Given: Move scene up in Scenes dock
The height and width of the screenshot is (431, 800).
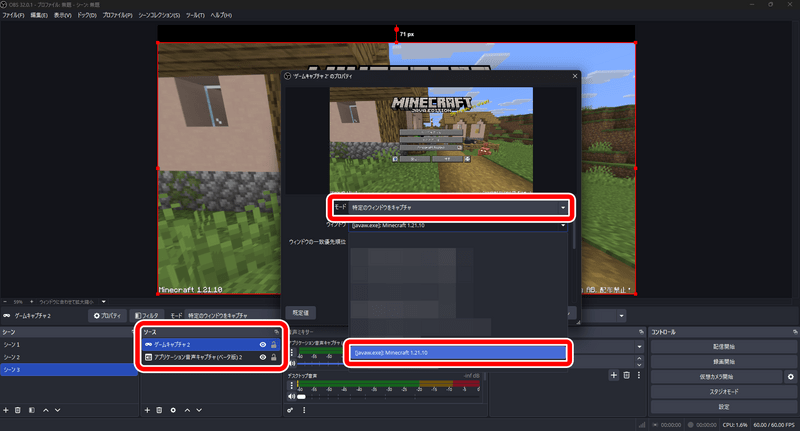Looking at the screenshot, I should click(x=46, y=410).
